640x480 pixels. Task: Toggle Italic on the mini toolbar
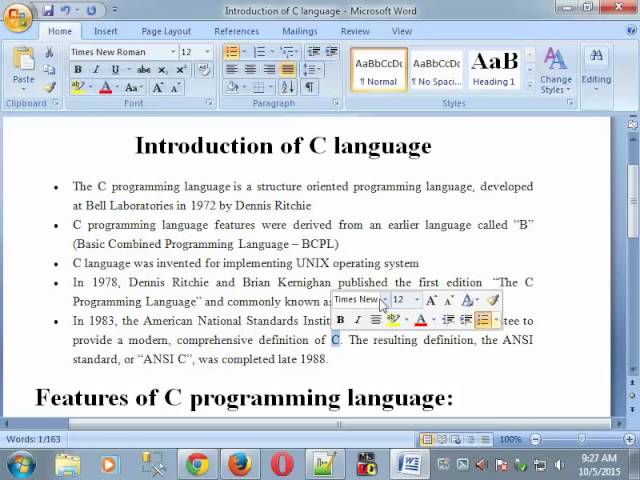[358, 320]
